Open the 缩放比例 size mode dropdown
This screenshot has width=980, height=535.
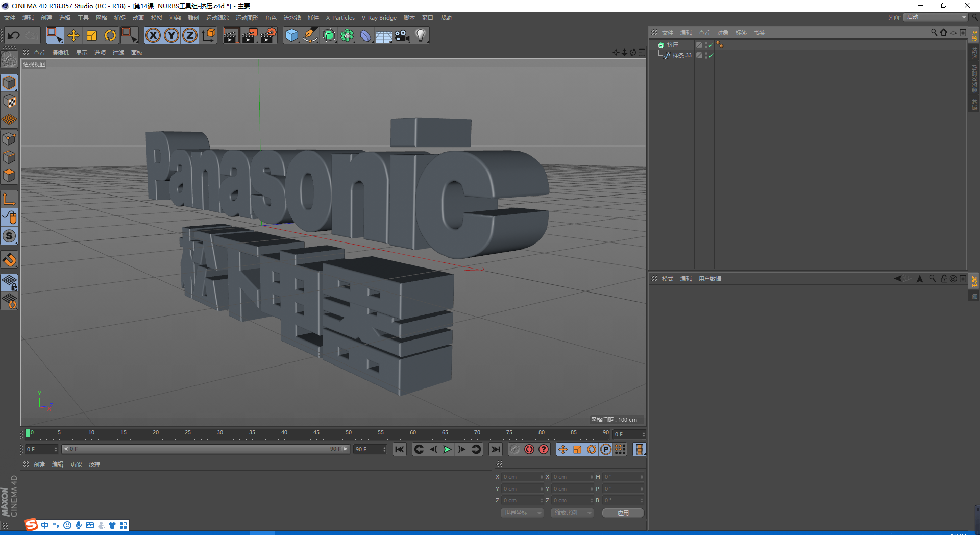coord(572,513)
